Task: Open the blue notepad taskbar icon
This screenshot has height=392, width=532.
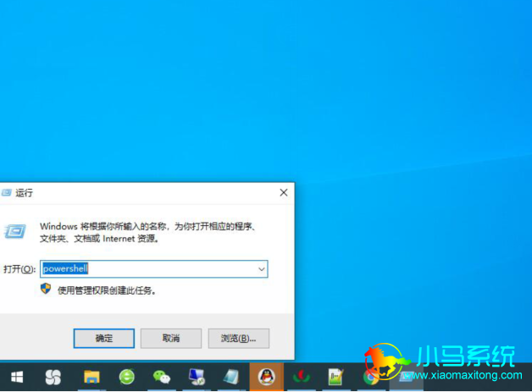Action: tap(231, 377)
